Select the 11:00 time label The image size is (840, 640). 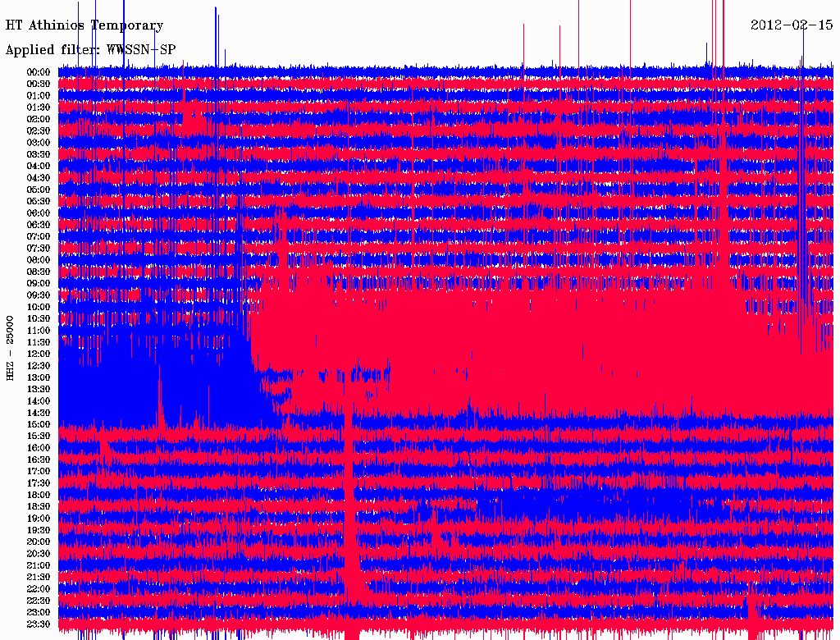coord(39,331)
